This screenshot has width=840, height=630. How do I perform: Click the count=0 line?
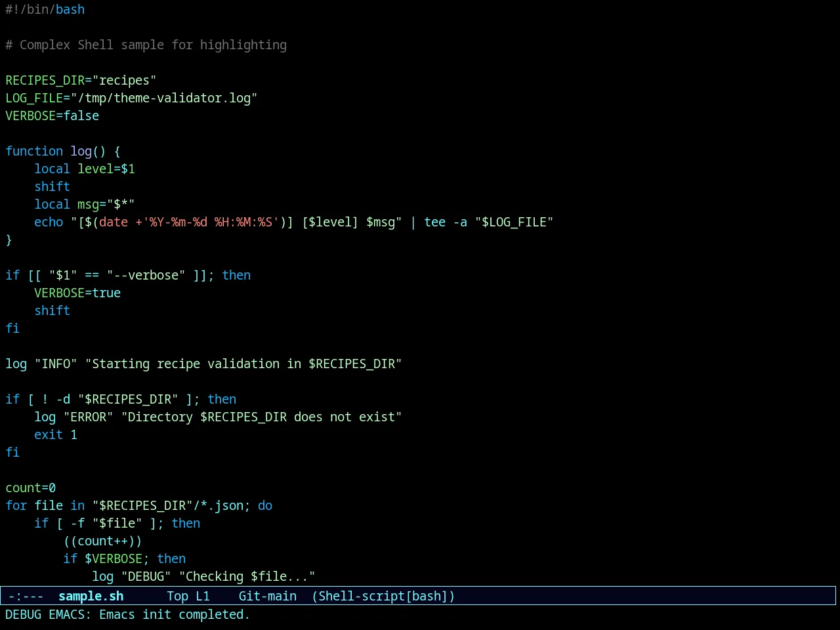coord(30,488)
